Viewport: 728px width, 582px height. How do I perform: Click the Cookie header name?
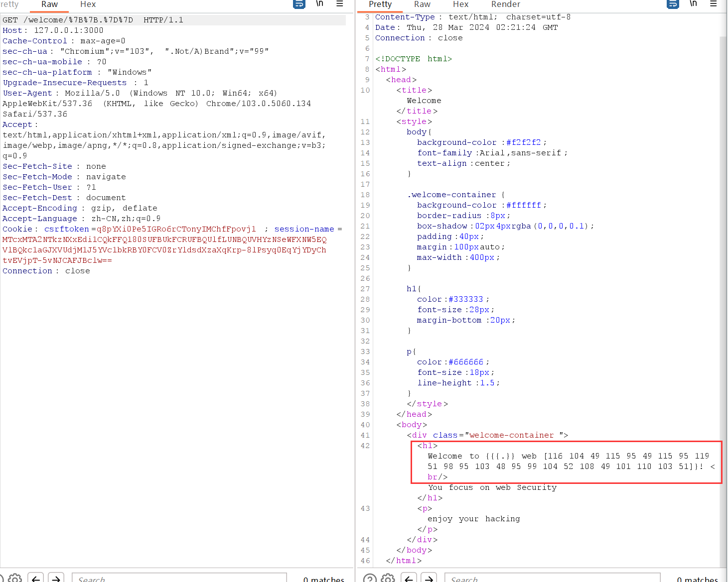click(x=17, y=229)
